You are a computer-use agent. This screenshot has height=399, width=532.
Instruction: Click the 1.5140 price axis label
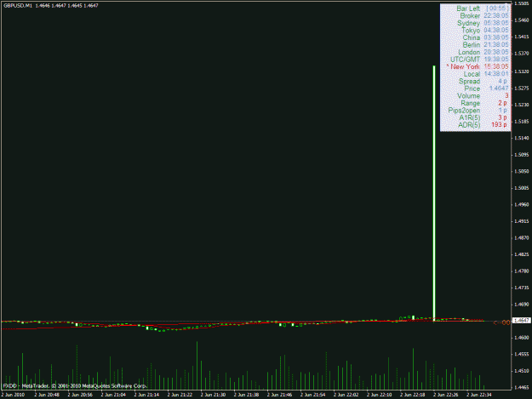522,138
